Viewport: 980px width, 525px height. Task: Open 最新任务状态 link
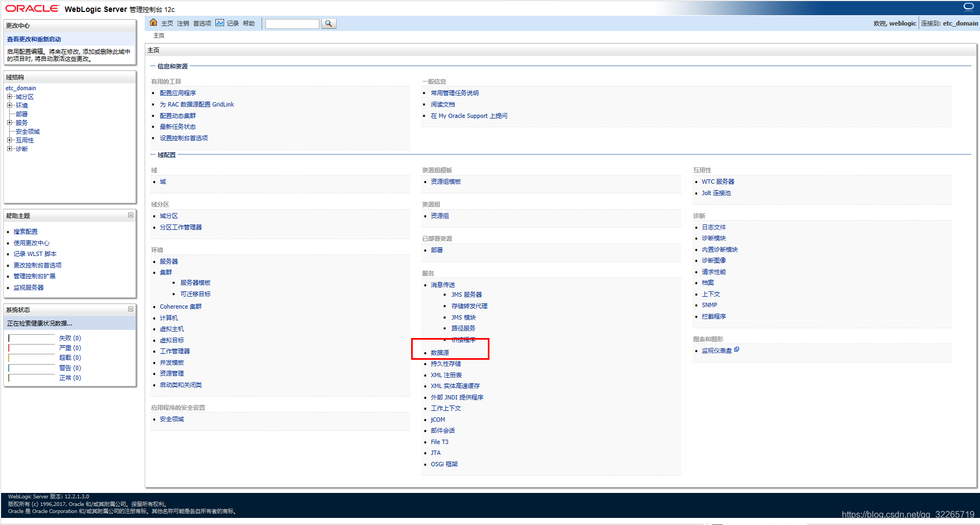[177, 127]
